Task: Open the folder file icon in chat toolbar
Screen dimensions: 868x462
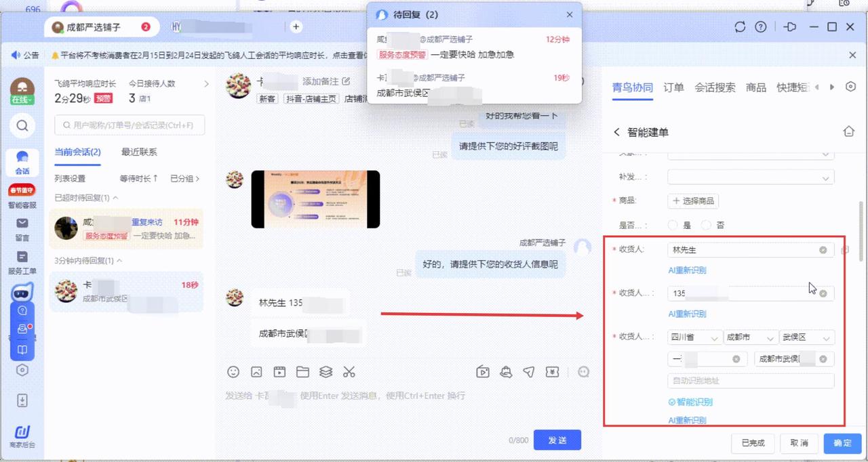Action: (302, 371)
